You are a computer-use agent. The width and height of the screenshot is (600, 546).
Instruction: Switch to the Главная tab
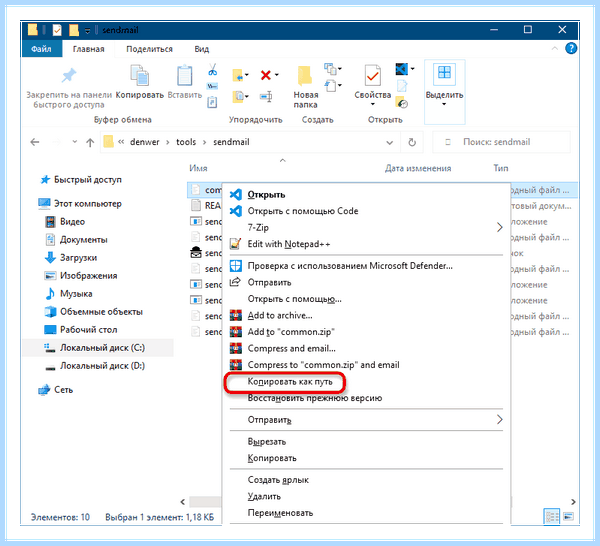88,49
